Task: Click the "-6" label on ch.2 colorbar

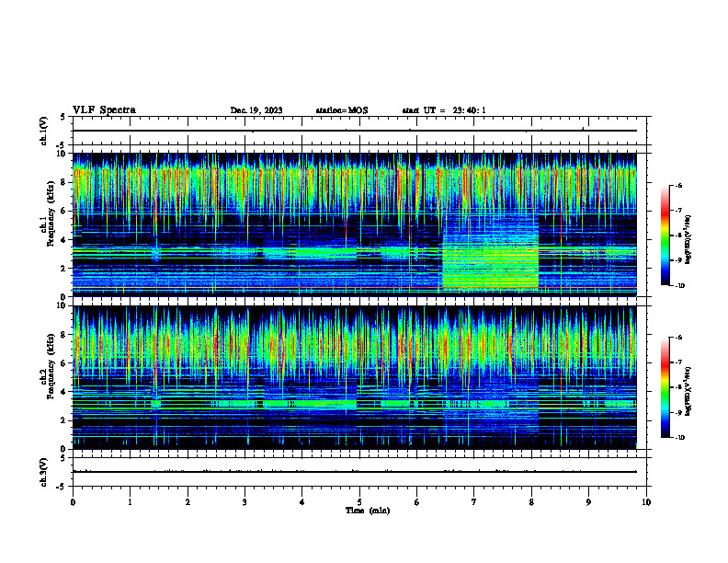Action: point(678,338)
